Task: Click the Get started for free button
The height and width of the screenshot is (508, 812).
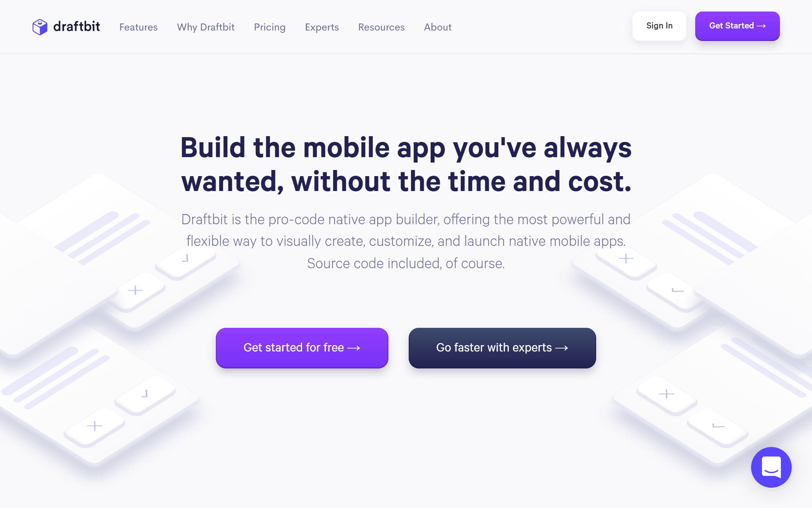Action: pyautogui.click(x=302, y=347)
